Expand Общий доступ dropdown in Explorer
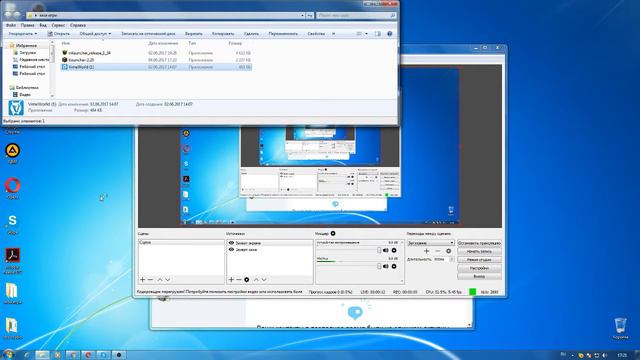This screenshot has height=360, width=640. [x=95, y=34]
